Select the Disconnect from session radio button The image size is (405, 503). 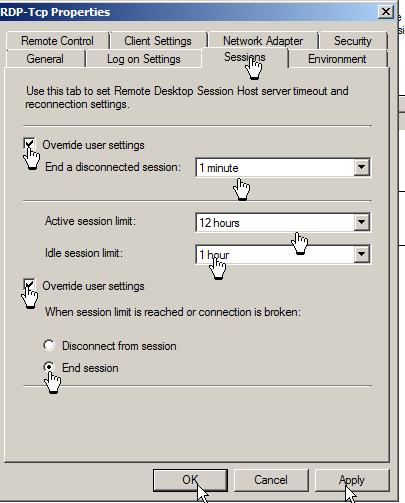pyautogui.click(x=49, y=345)
